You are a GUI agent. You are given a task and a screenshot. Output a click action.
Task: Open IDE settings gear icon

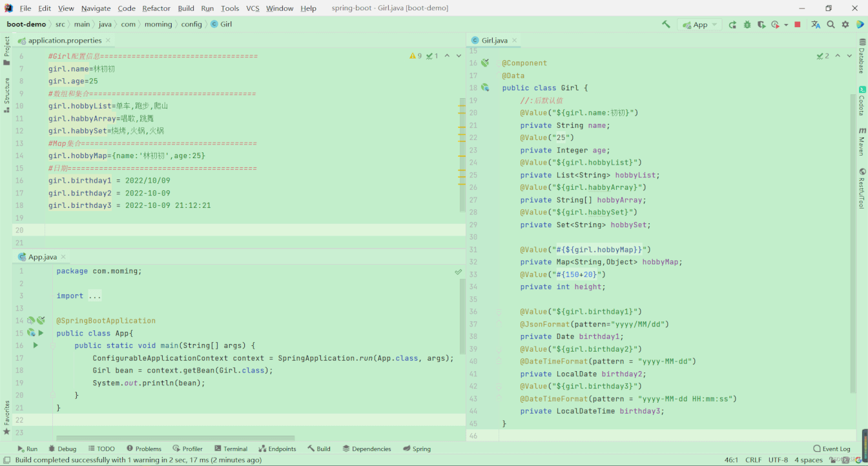pyautogui.click(x=845, y=25)
